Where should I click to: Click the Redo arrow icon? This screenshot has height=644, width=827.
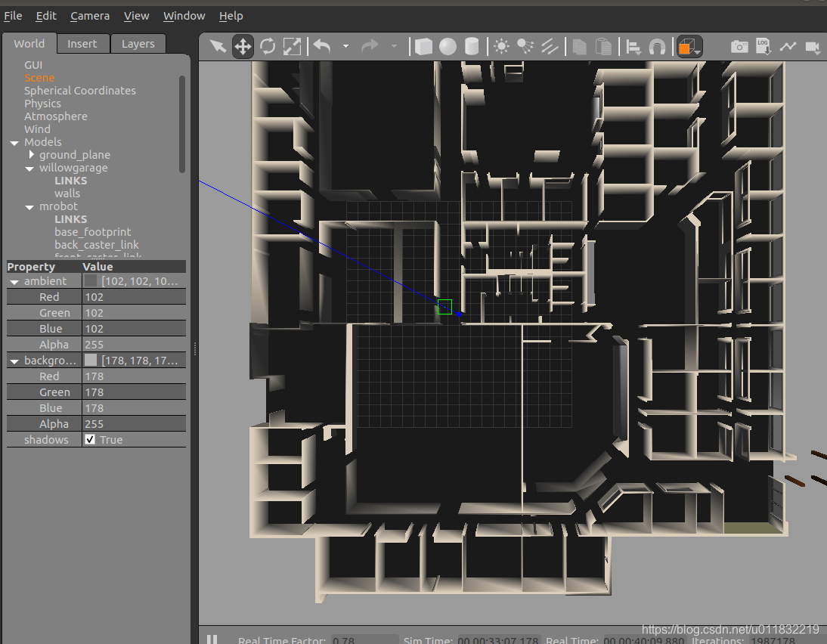370,46
